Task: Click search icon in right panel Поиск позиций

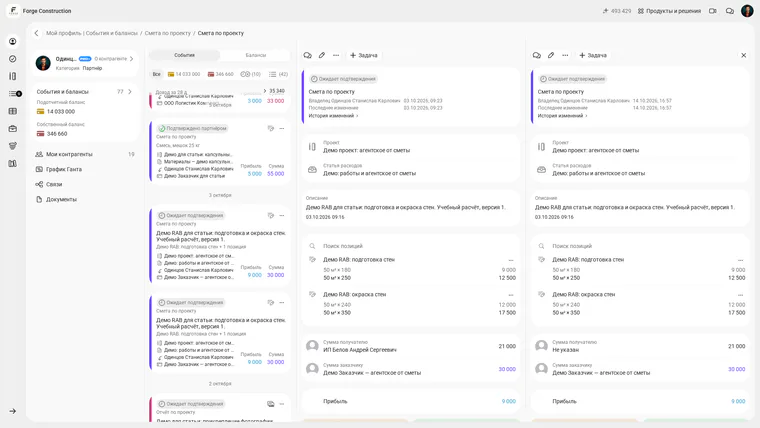Action: click(x=541, y=246)
